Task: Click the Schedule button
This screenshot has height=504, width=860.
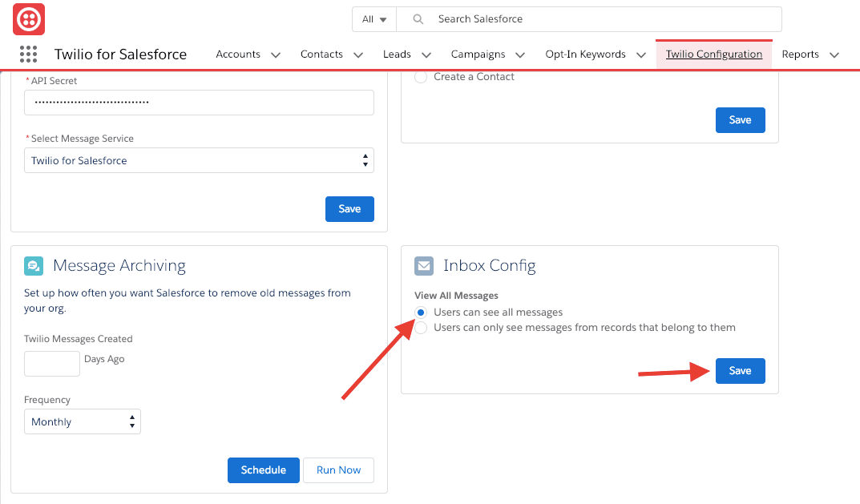Action: coord(263,470)
